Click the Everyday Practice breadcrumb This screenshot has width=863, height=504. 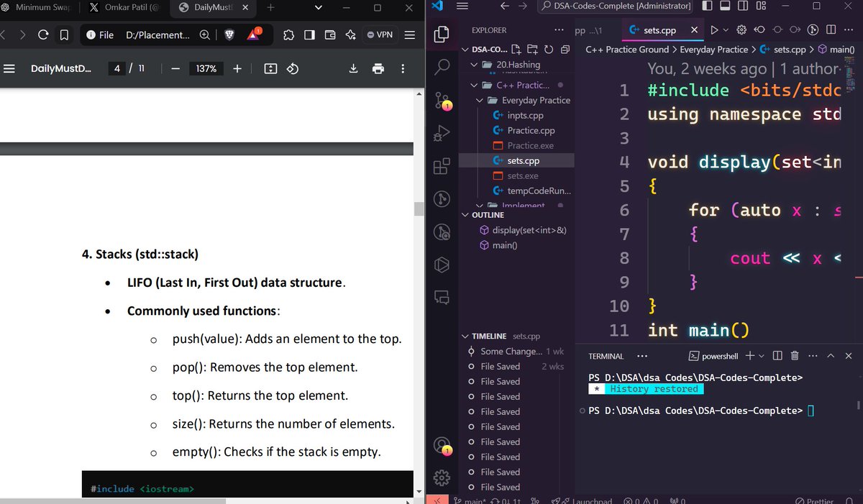[714, 50]
